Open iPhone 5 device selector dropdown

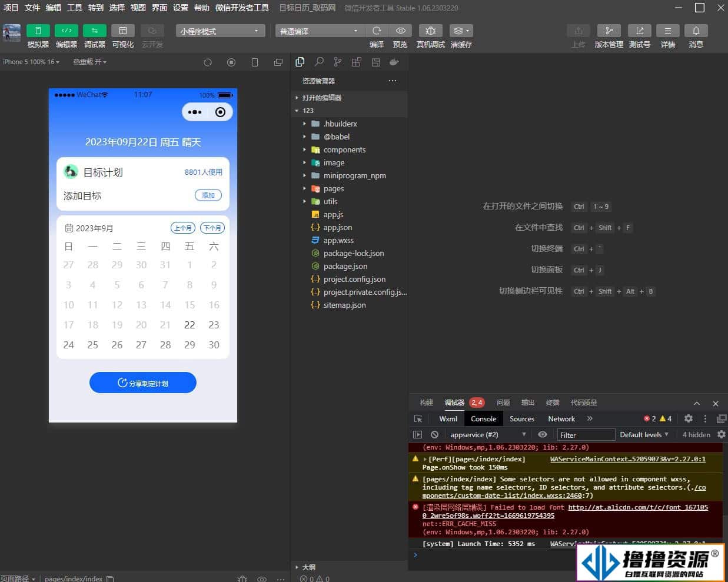(x=31, y=62)
